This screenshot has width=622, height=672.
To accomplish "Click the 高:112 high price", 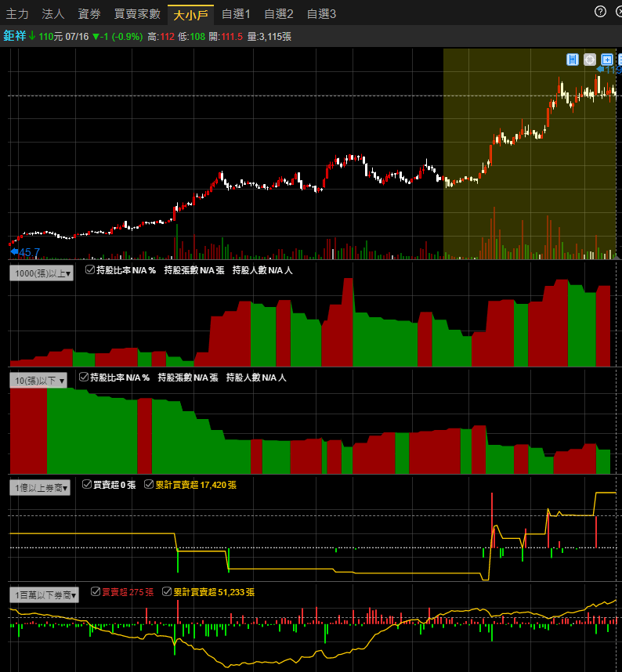I will click(x=161, y=37).
